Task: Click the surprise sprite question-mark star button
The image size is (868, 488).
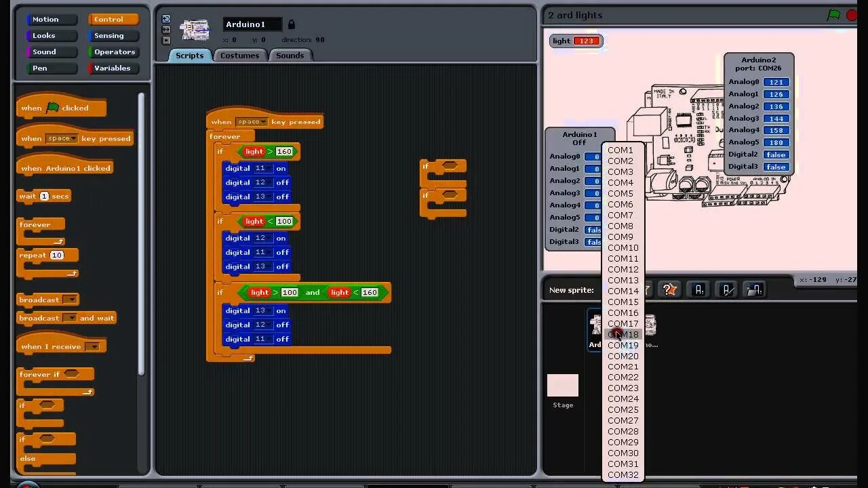Action: [x=669, y=290]
